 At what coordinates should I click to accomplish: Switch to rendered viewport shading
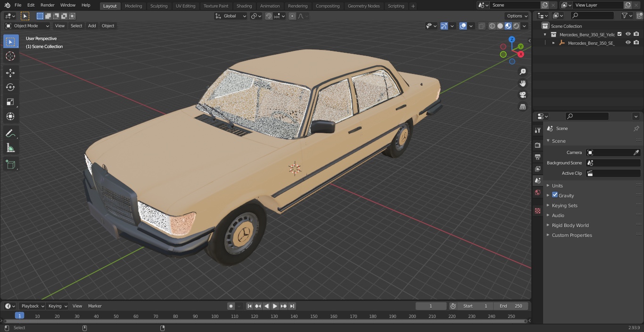[516, 26]
